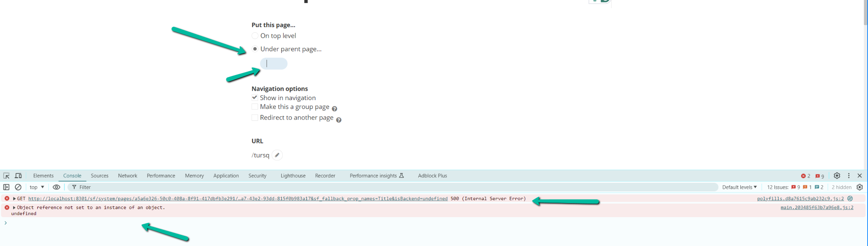Open the Default levels dropdown
868x246 pixels.
(740, 187)
